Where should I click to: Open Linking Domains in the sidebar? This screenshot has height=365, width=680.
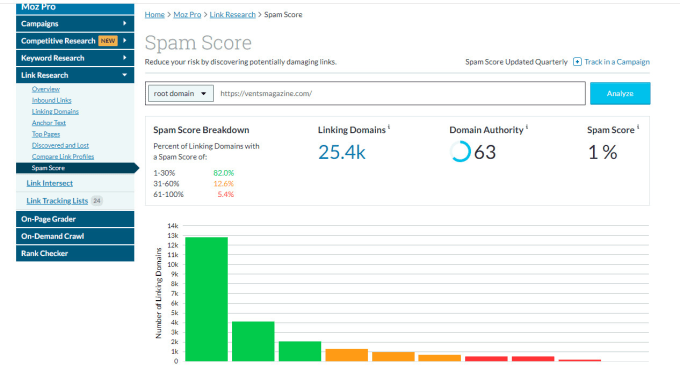55,111
